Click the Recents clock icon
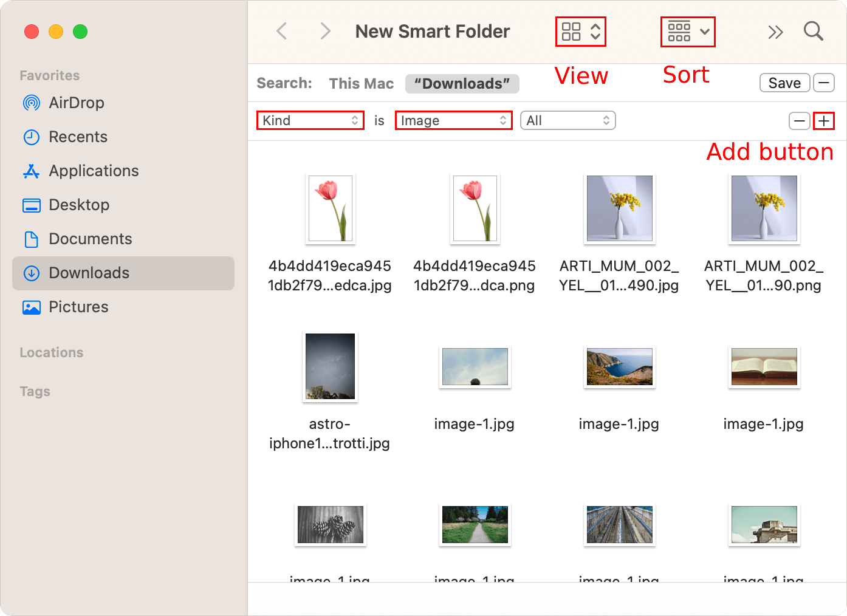The width and height of the screenshot is (847, 616). click(x=32, y=137)
